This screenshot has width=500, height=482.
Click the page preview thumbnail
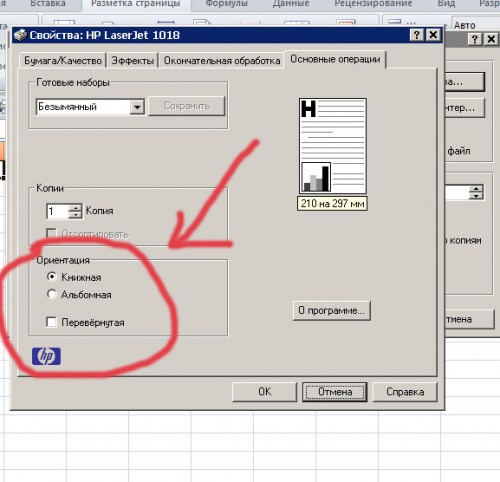[x=333, y=146]
